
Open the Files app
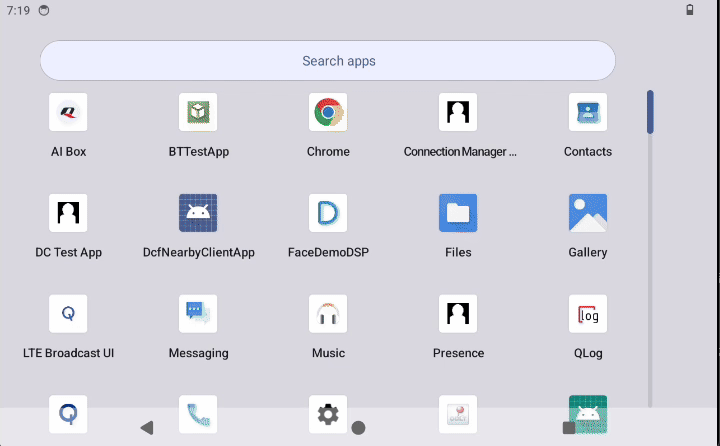(x=458, y=213)
